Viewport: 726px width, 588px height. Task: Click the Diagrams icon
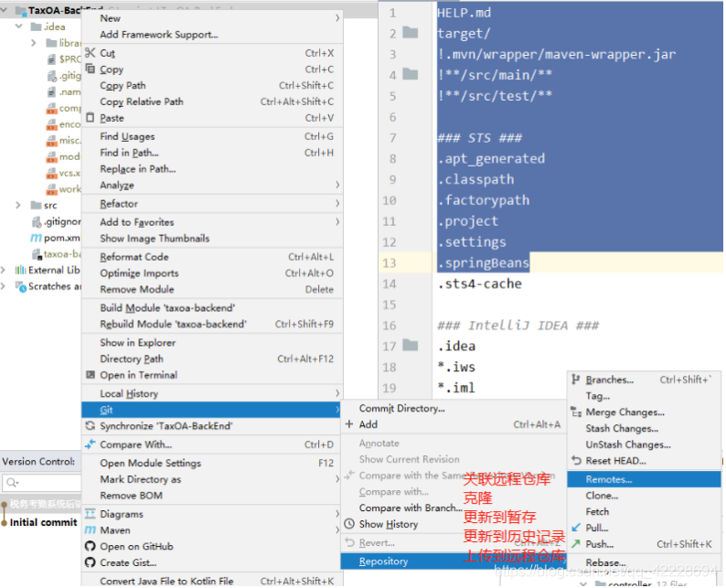click(x=91, y=514)
